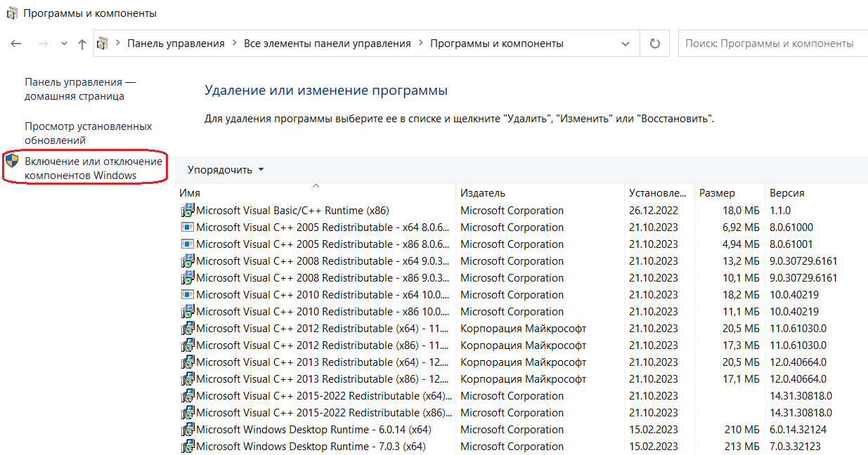Click the Refresh button in address bar

[655, 44]
